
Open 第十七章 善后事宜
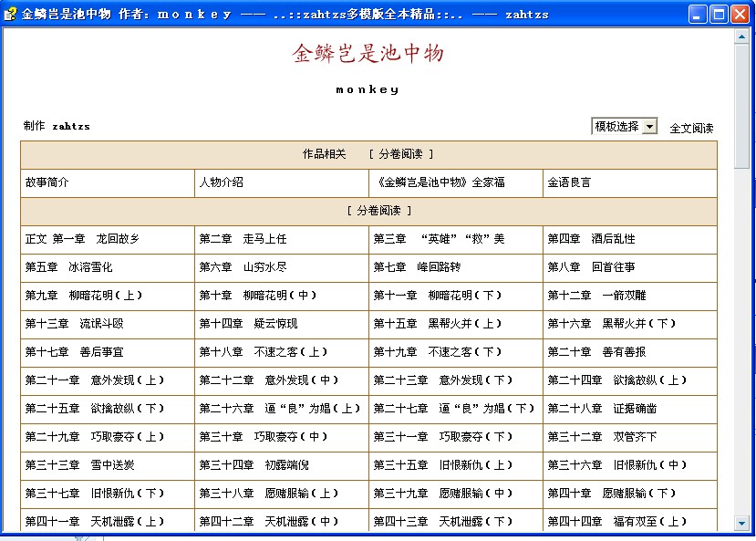pyautogui.click(x=75, y=352)
